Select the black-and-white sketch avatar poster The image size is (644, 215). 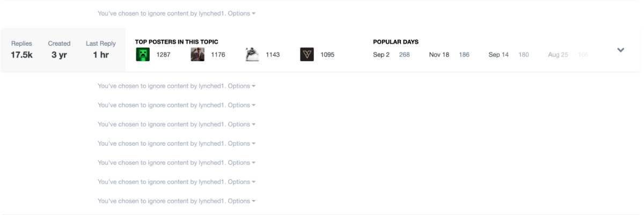[252, 55]
